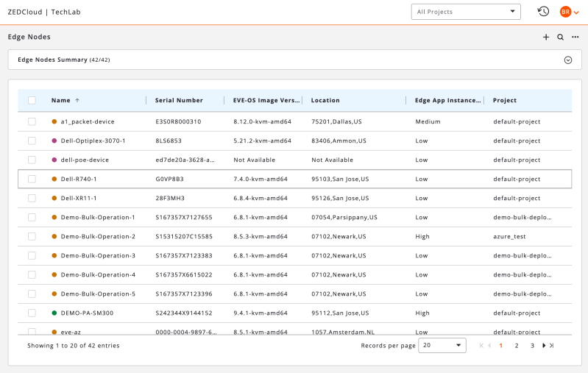
Task: Sort by the EVE-OS Image Version header
Action: [266, 100]
